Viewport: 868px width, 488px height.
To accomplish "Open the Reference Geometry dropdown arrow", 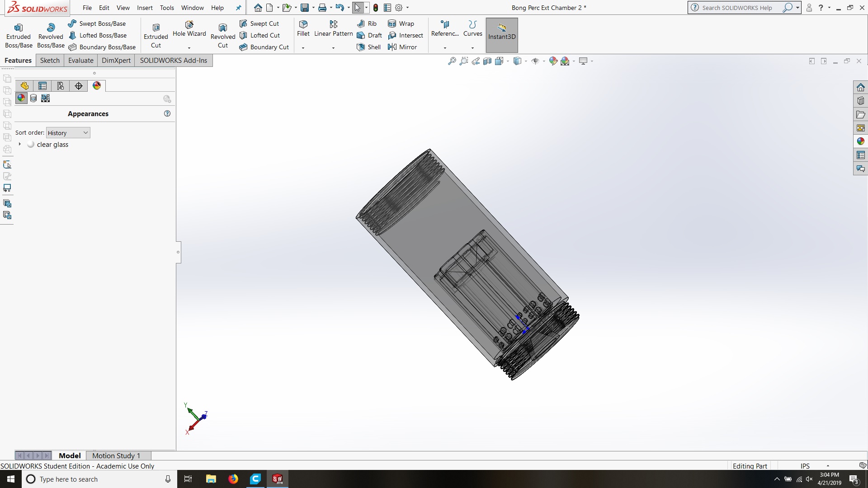I will point(445,48).
